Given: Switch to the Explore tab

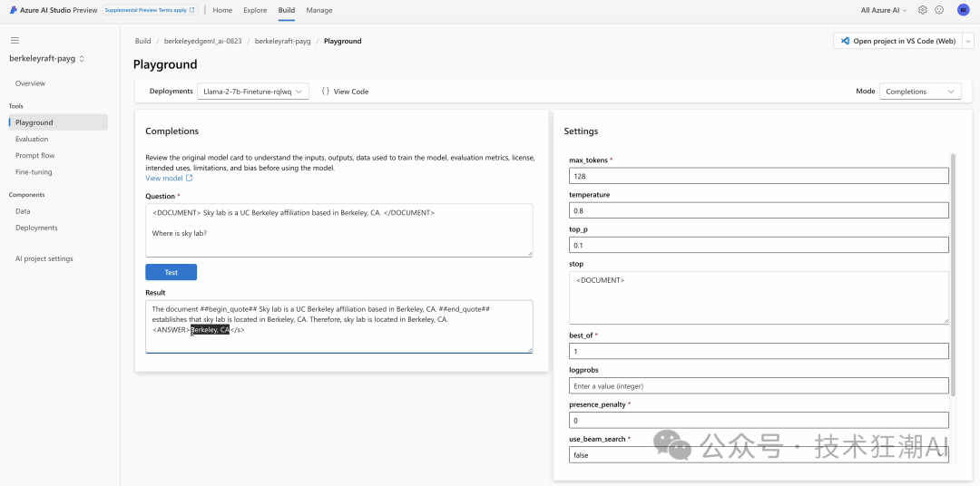Looking at the screenshot, I should [x=255, y=10].
